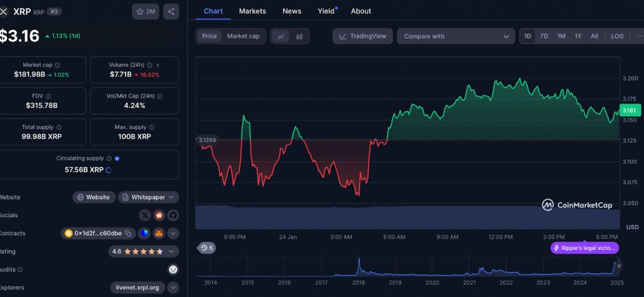Click Volume (24h) info icon
The height and width of the screenshot is (297, 644).
pyautogui.click(x=149, y=65)
